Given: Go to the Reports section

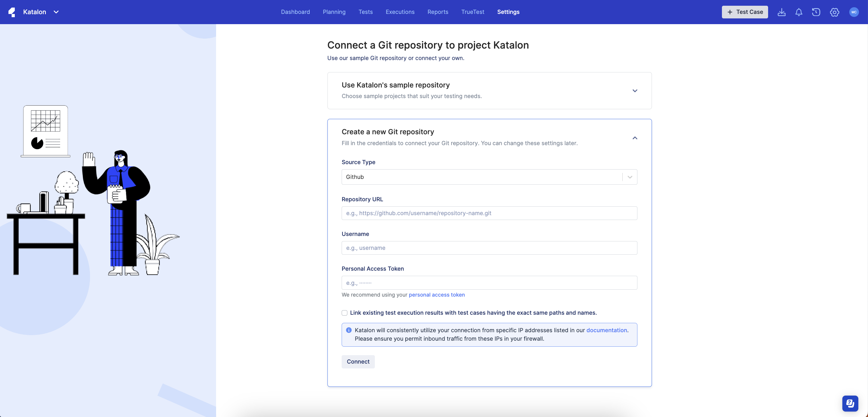Looking at the screenshot, I should [437, 12].
